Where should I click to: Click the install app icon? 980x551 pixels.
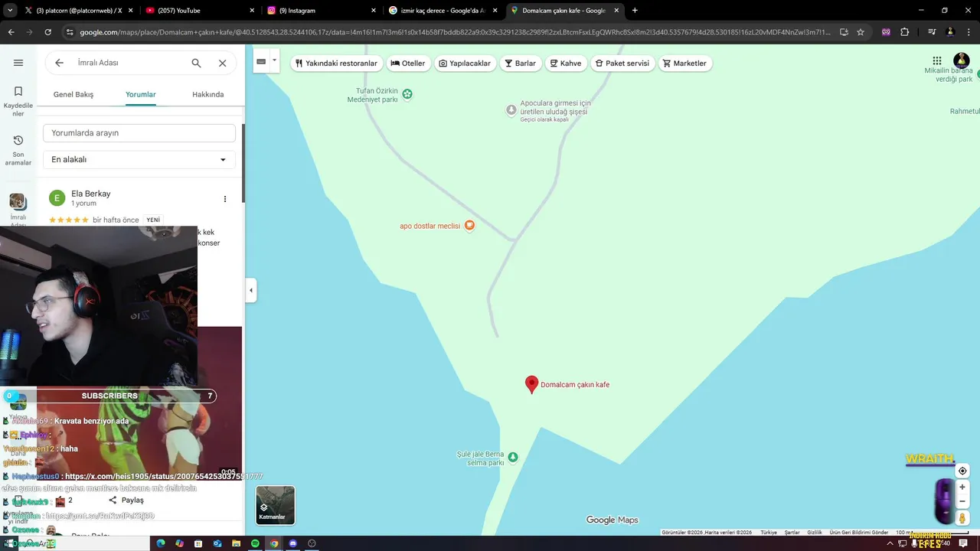click(844, 32)
